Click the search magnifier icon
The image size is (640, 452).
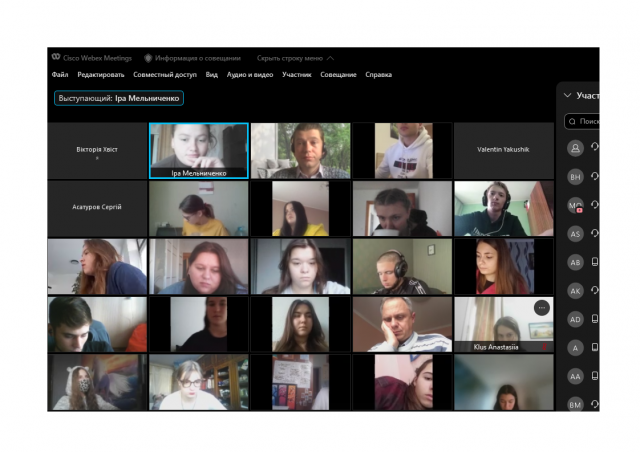[572, 122]
